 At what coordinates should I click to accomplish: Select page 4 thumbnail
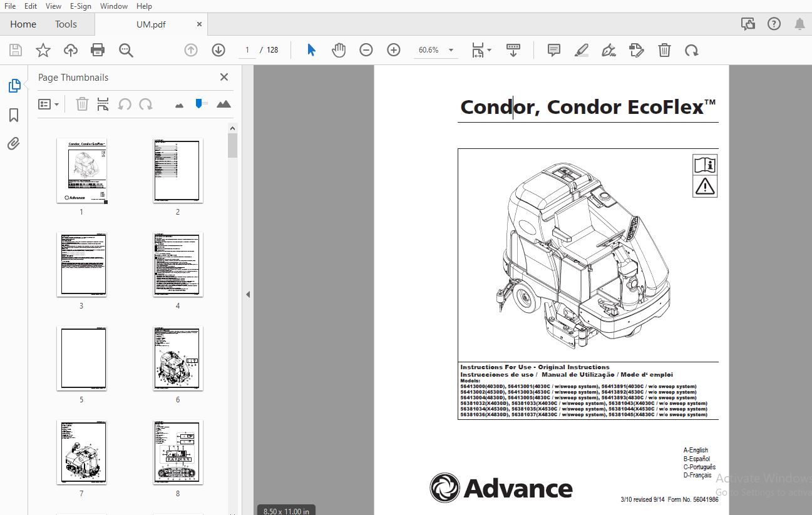178,265
